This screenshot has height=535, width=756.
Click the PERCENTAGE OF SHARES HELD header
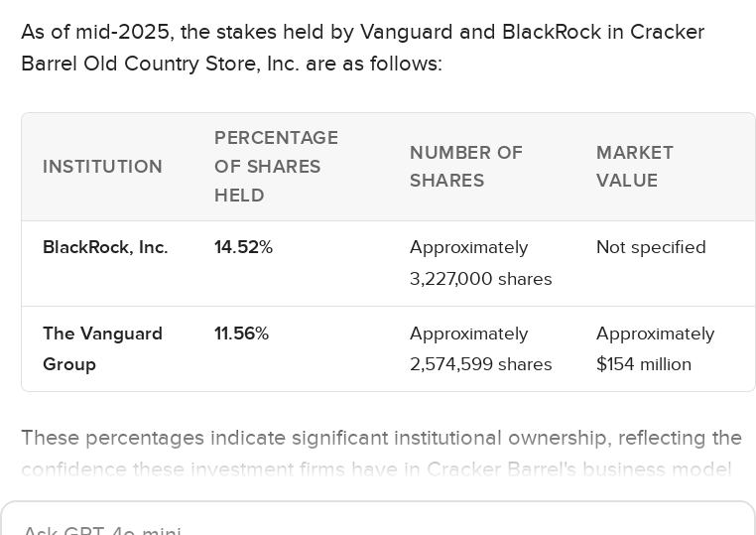(x=276, y=167)
